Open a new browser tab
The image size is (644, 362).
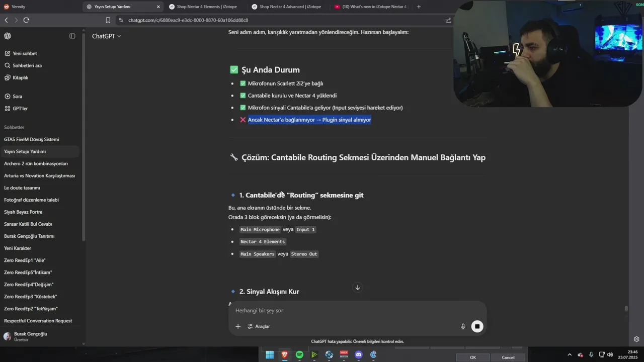coord(419,7)
